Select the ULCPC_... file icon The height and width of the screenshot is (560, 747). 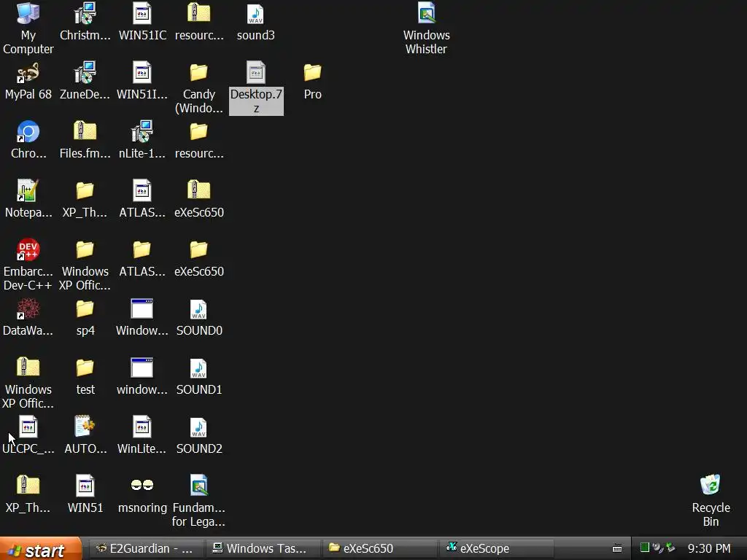pos(28,427)
